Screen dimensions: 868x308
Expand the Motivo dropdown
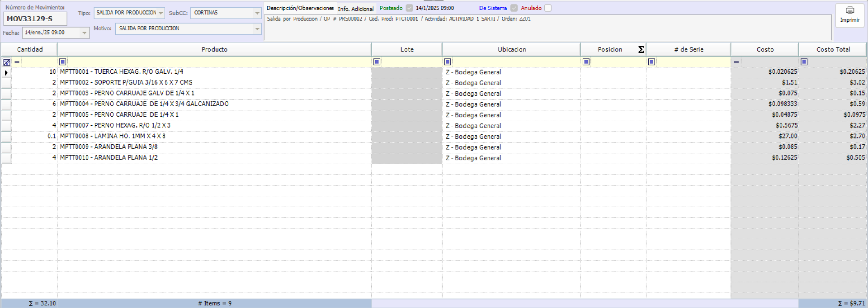[257, 29]
